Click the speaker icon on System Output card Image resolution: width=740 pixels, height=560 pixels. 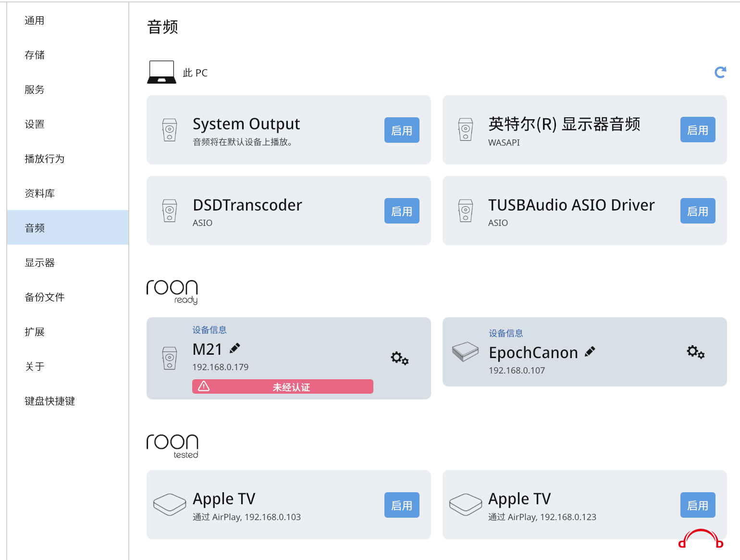170,130
